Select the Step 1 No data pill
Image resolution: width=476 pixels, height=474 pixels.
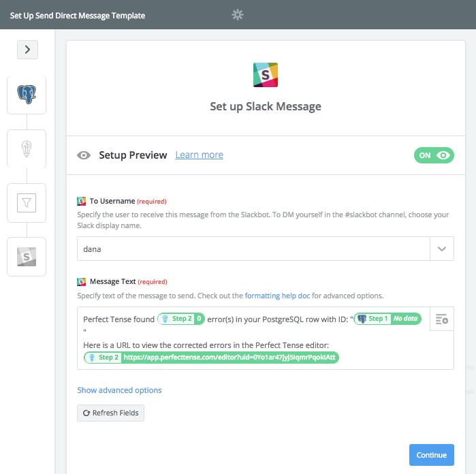[x=387, y=319]
